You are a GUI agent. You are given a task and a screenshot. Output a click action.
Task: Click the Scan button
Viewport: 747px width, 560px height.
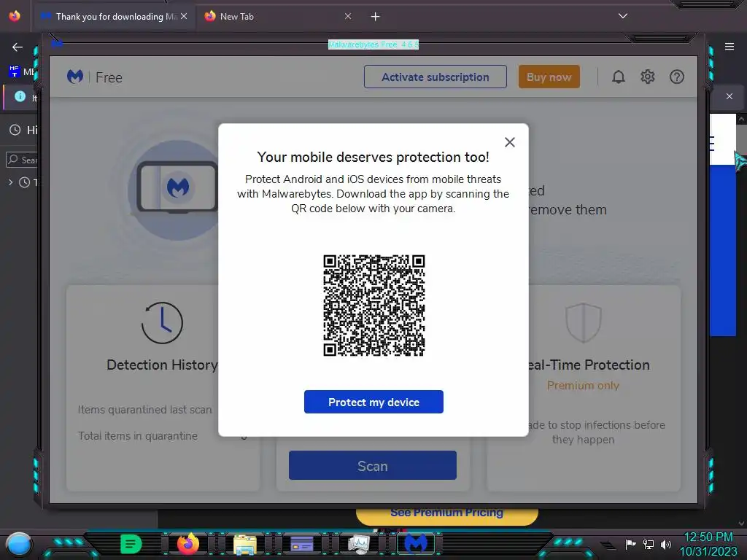coord(373,465)
